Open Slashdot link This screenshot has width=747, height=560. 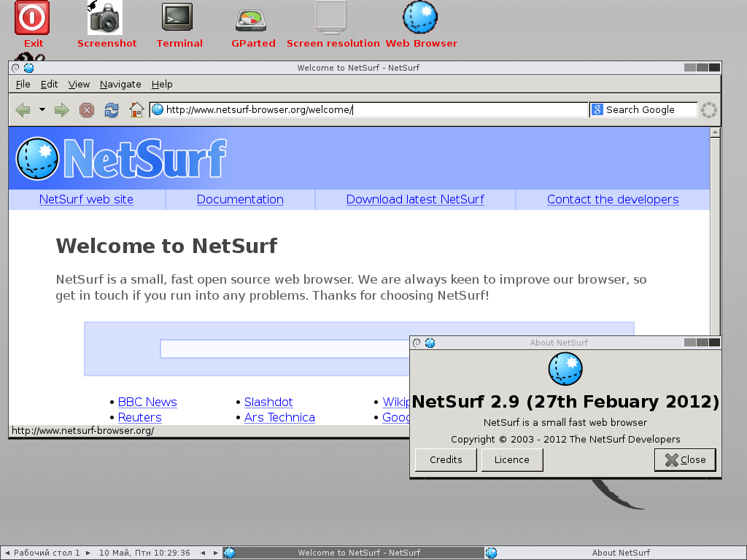pos(268,402)
